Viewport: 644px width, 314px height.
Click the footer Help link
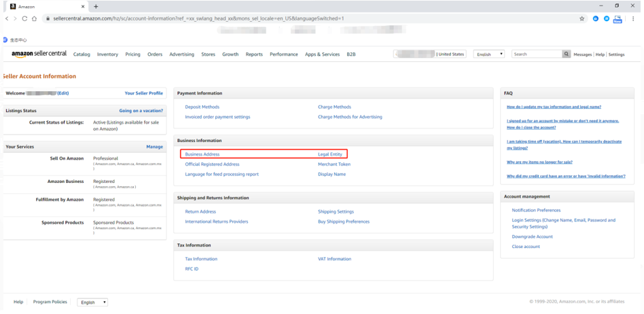(18, 302)
